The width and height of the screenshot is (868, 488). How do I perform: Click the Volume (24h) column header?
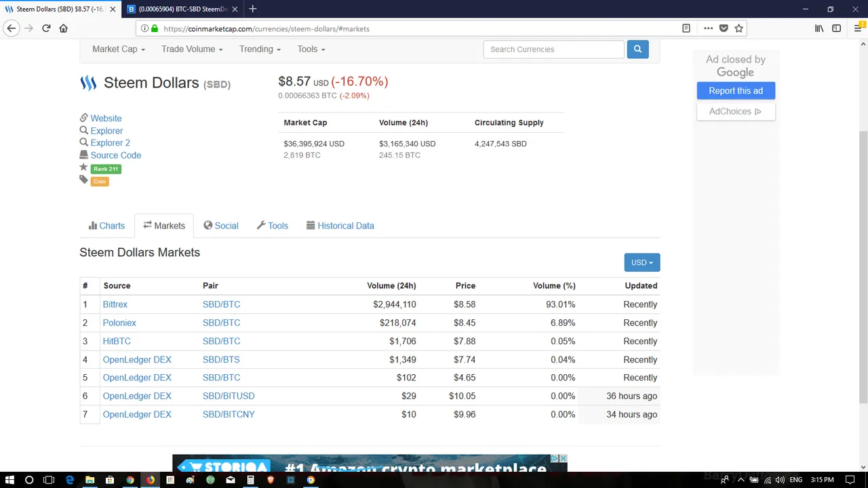pos(391,285)
